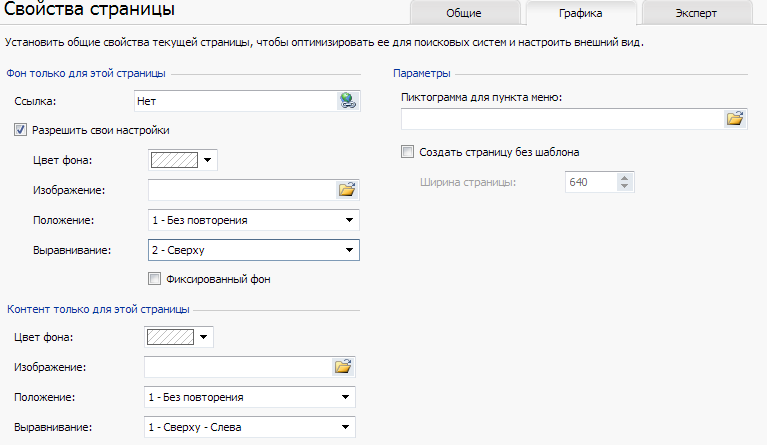Open folder icon for page background Изображение
Viewport: 767px width, 445px height.
click(347, 190)
